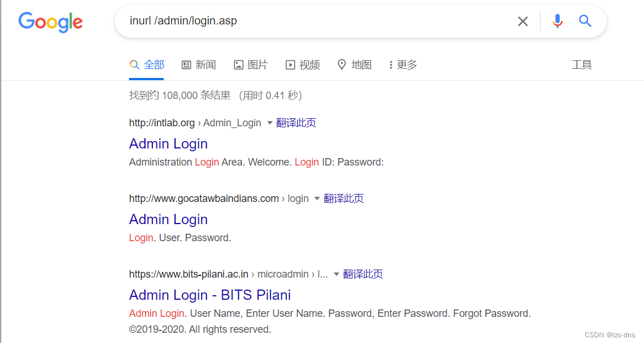
Task: Open news results via the 新闻 icon
Action: [198, 64]
